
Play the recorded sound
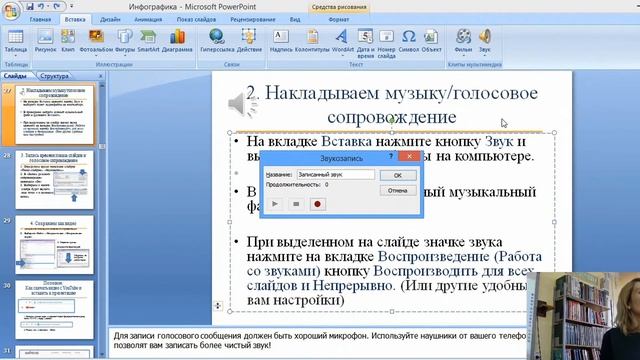(x=275, y=204)
